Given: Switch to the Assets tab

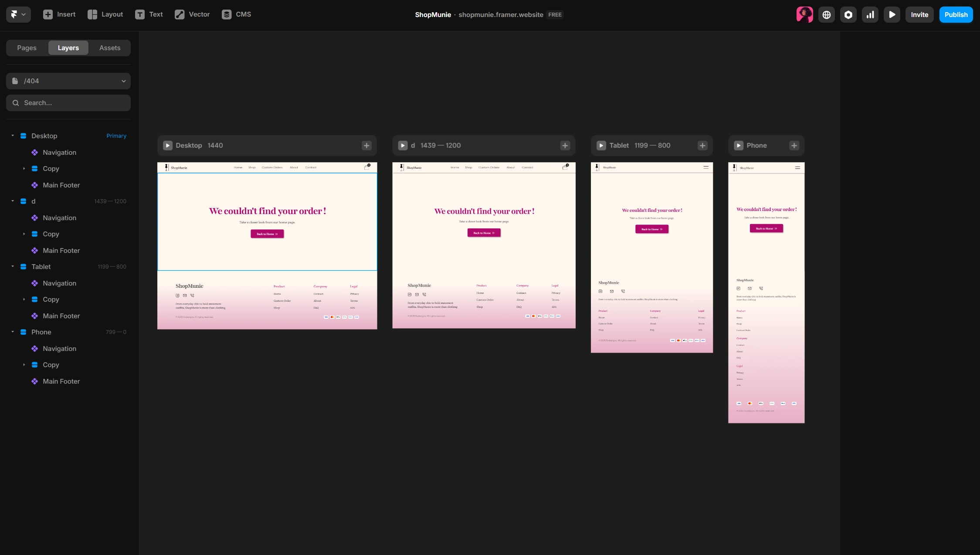Looking at the screenshot, I should pos(109,48).
